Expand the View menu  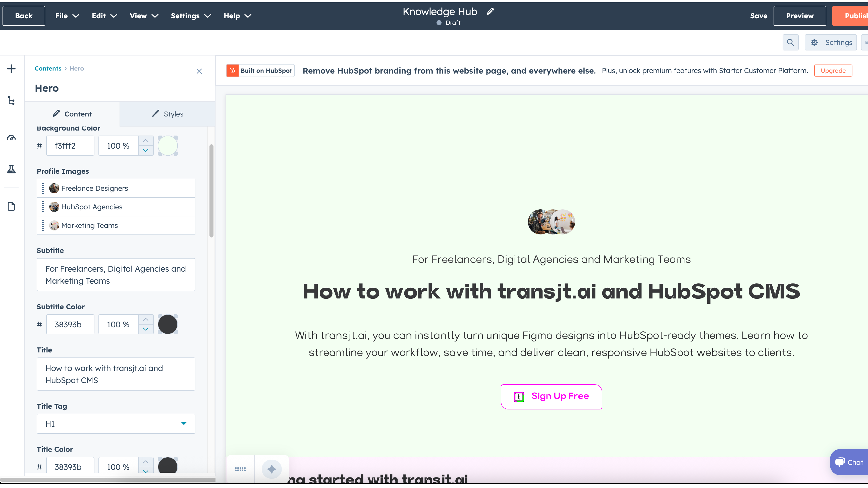click(x=144, y=16)
